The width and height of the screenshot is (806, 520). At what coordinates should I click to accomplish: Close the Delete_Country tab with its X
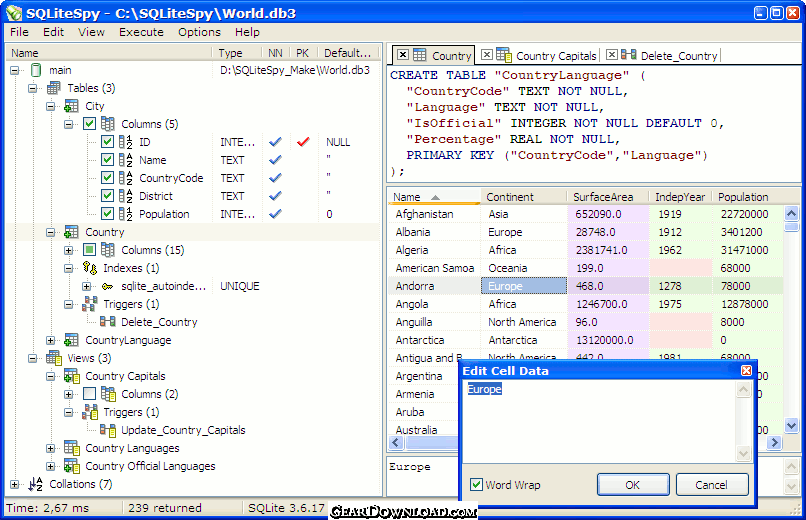[611, 55]
